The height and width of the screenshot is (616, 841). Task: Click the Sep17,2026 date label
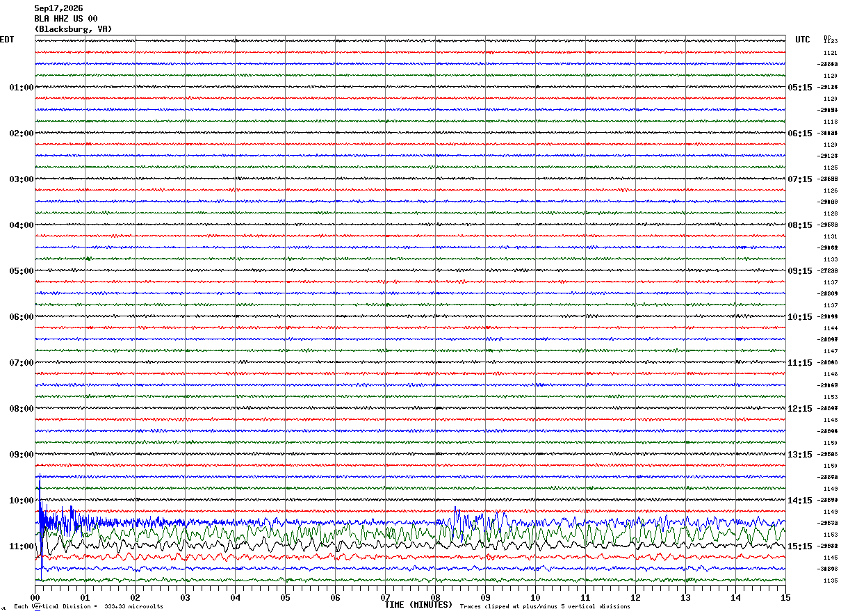click(58, 8)
